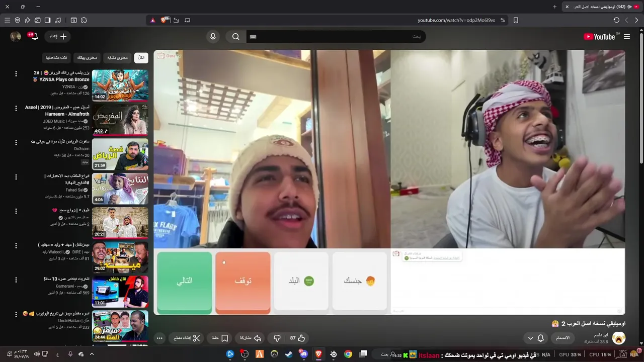Open Discord from the taskbar

303,354
